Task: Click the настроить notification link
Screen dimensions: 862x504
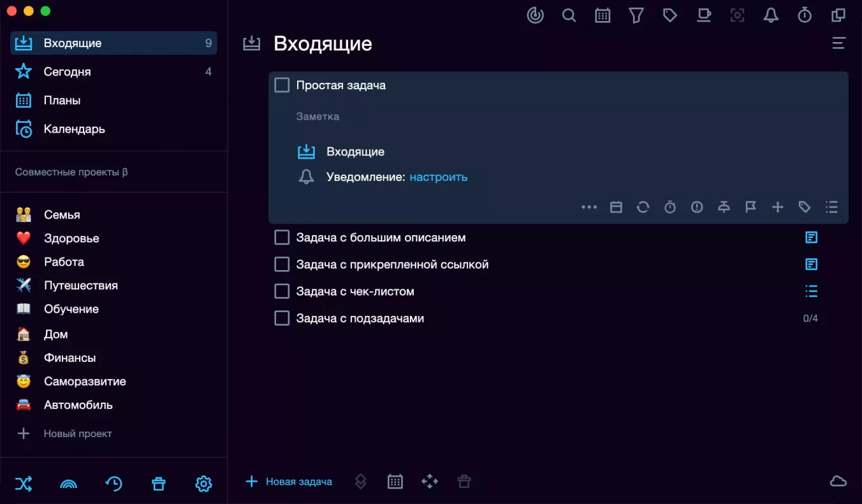Action: [439, 177]
